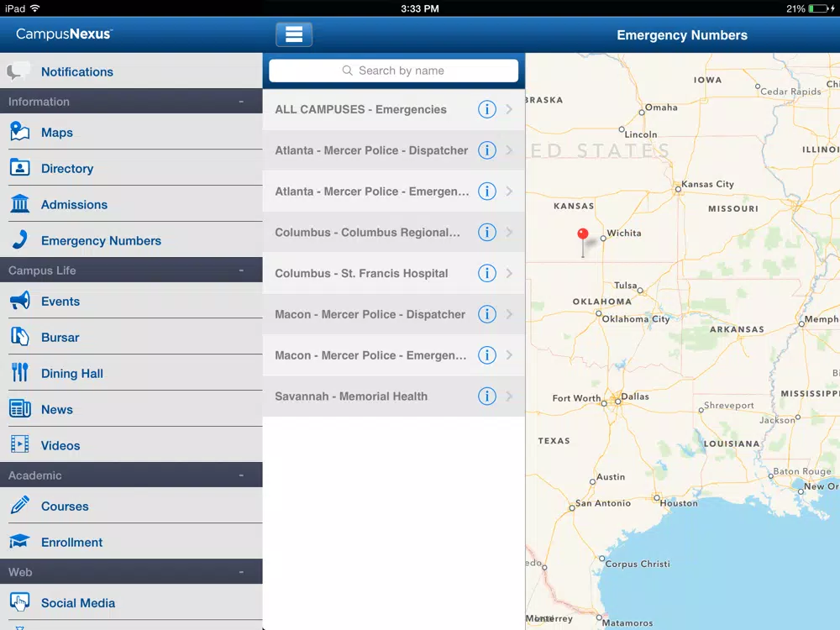Open the Notifications speech bubble icon
Screen dimensions: 840x630
point(18,71)
